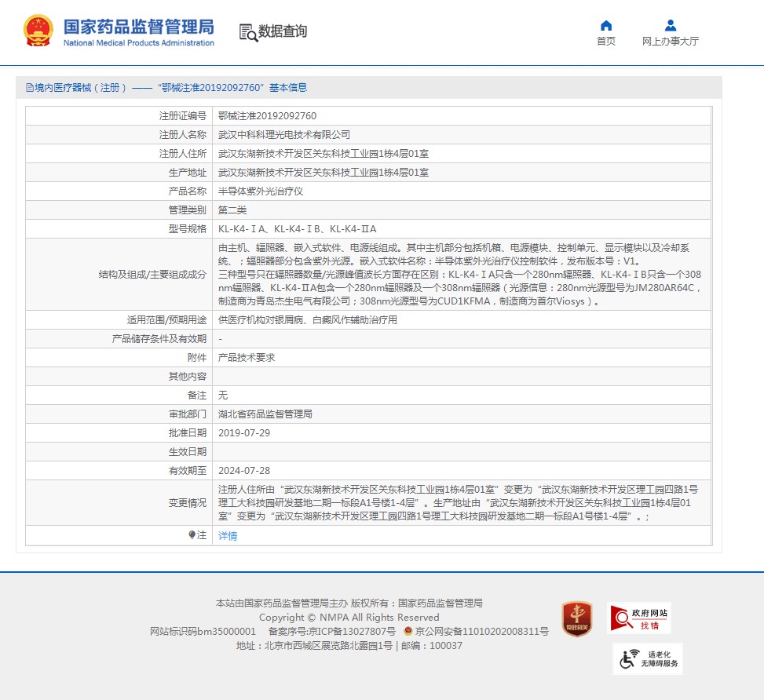Click the document icon before 境内医疗器械
This screenshot has height=700, width=764.
29,88
